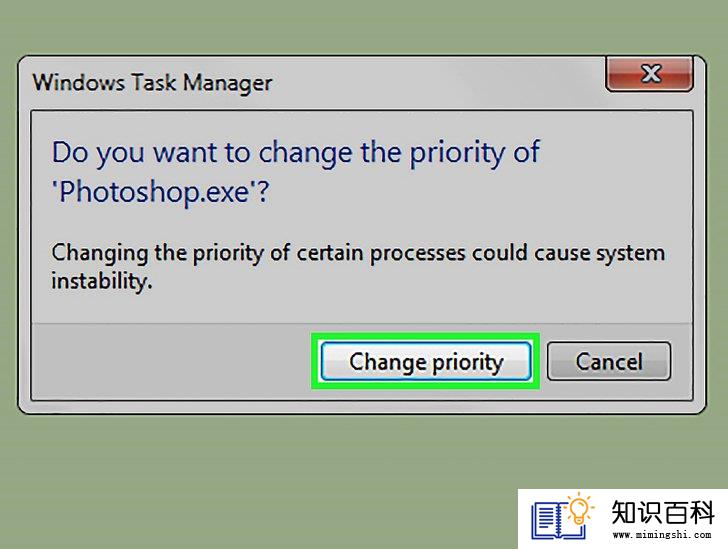This screenshot has height=549, width=728.
Task: Click the white X glyph on red button
Action: pyautogui.click(x=651, y=73)
